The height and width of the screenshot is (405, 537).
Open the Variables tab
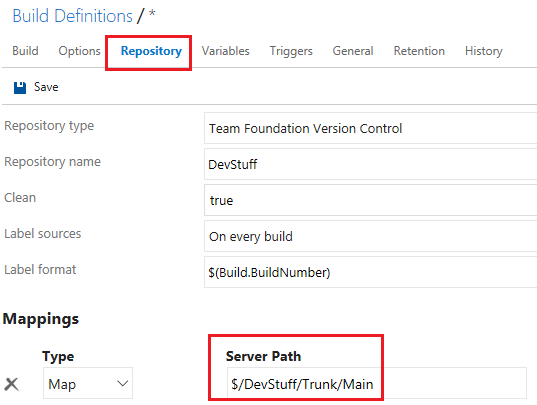point(225,51)
